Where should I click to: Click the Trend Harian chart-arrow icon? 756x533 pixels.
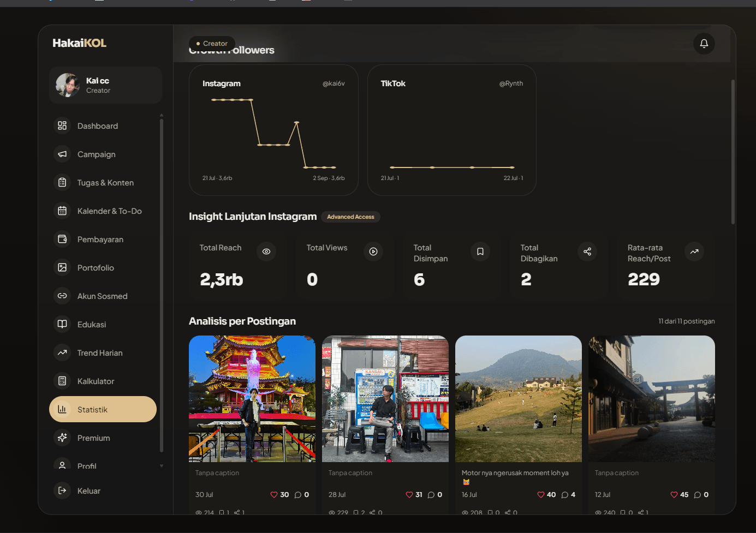click(62, 352)
